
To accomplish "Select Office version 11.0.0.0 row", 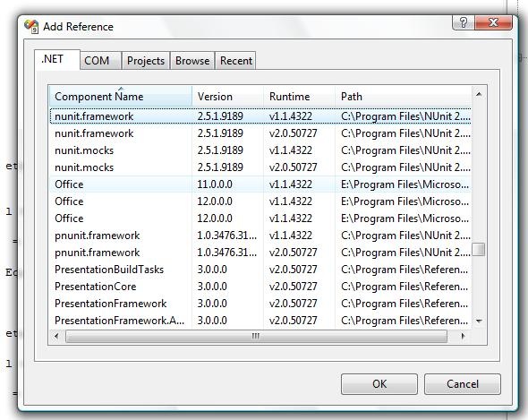I will pyautogui.click(x=260, y=184).
